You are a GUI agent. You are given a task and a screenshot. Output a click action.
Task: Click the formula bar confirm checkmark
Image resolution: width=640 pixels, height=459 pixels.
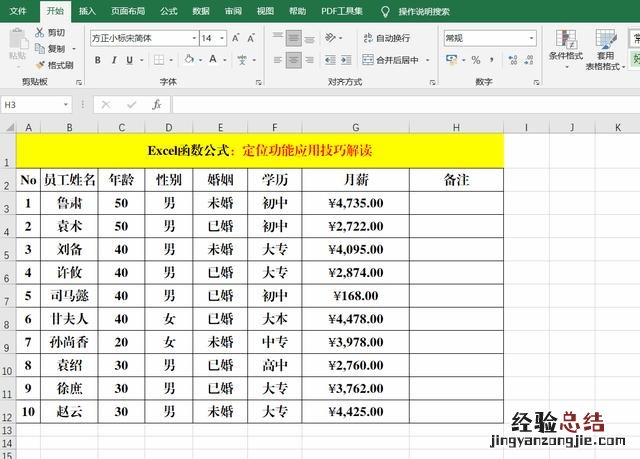[x=131, y=105]
